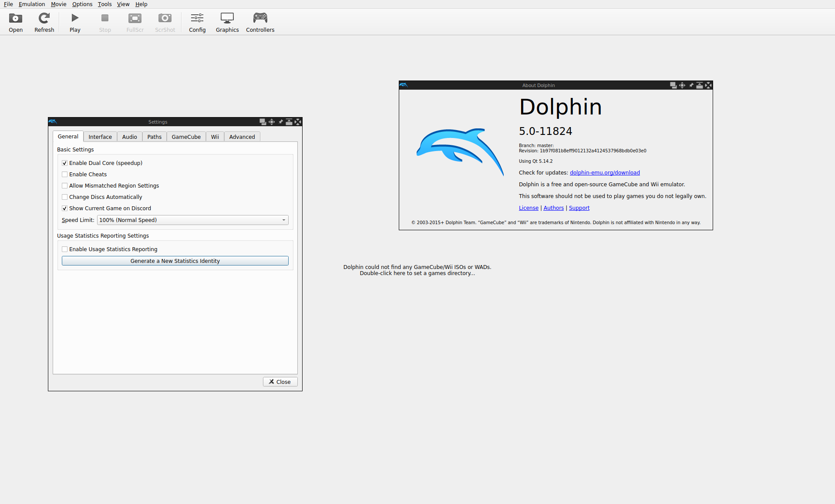
Task: Click the desktop icon in About Dolphin title bar
Action: pos(673,85)
